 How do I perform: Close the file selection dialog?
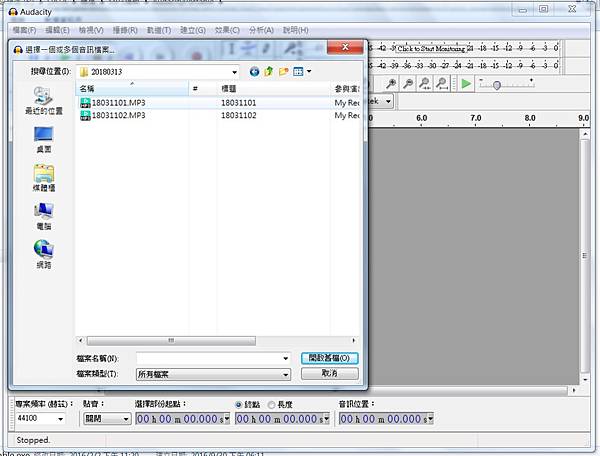[x=345, y=47]
